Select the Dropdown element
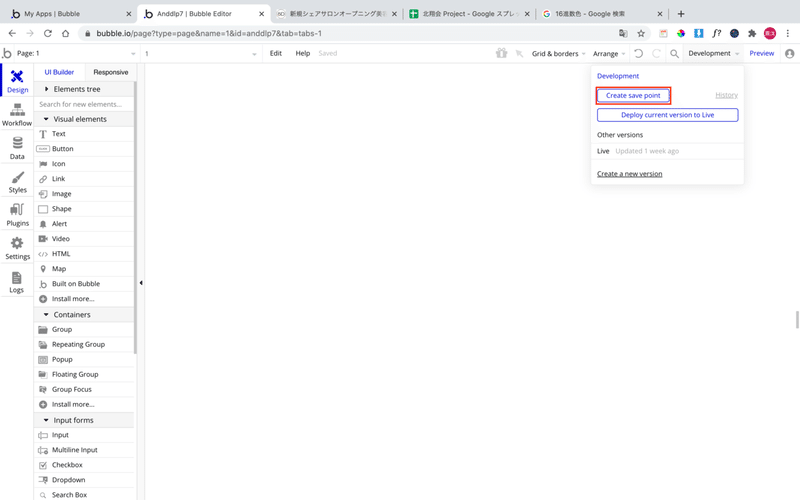The width and height of the screenshot is (800, 500). [x=84, y=480]
